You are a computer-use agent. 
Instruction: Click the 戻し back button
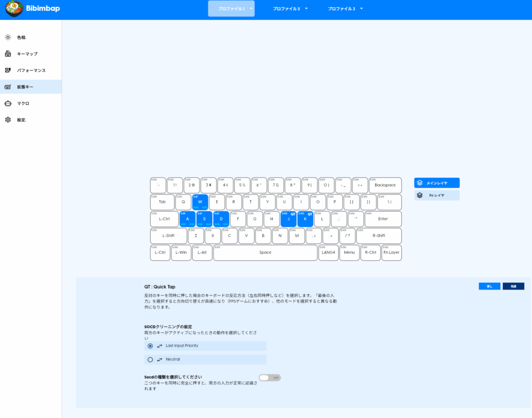pos(489,286)
